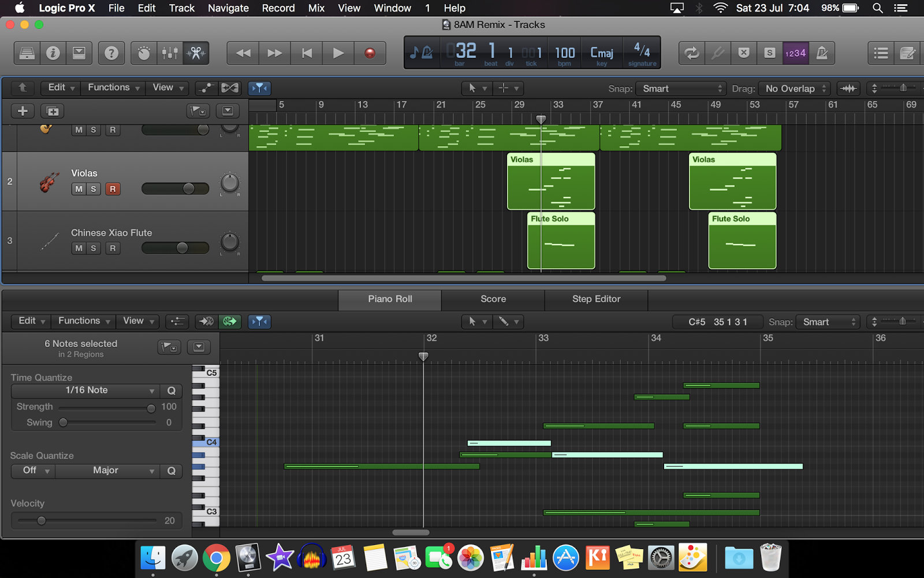
Task: Add a new track with plus button
Action: tap(23, 111)
